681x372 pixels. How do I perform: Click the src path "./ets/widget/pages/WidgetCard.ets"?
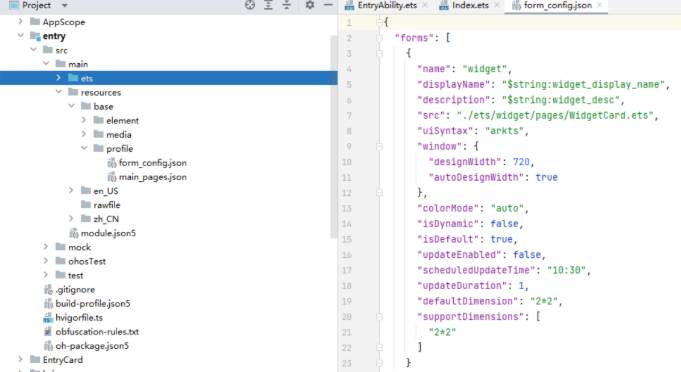point(555,115)
